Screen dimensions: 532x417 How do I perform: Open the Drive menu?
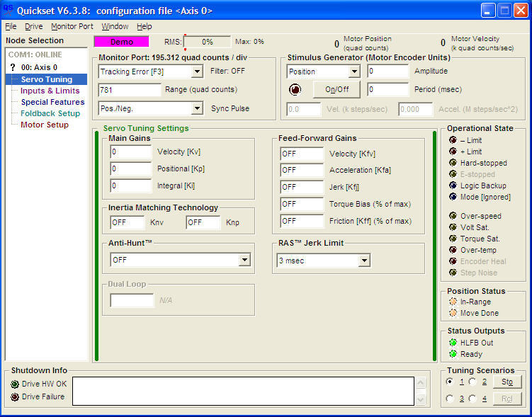point(33,26)
